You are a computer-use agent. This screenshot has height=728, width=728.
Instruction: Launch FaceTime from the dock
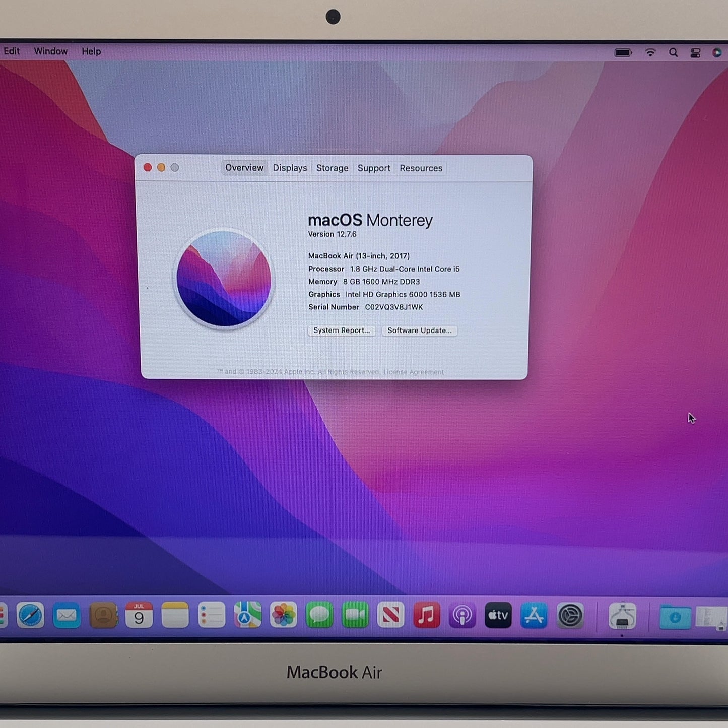(x=355, y=615)
